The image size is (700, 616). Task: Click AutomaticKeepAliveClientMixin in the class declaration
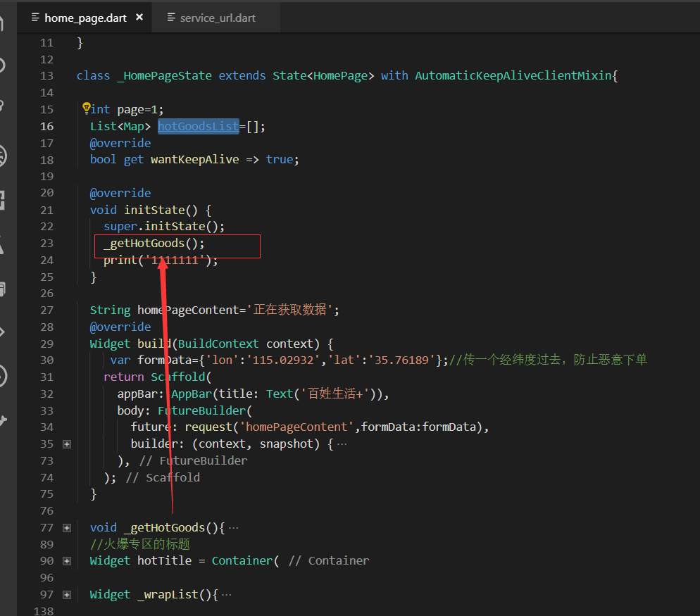pyautogui.click(x=513, y=75)
